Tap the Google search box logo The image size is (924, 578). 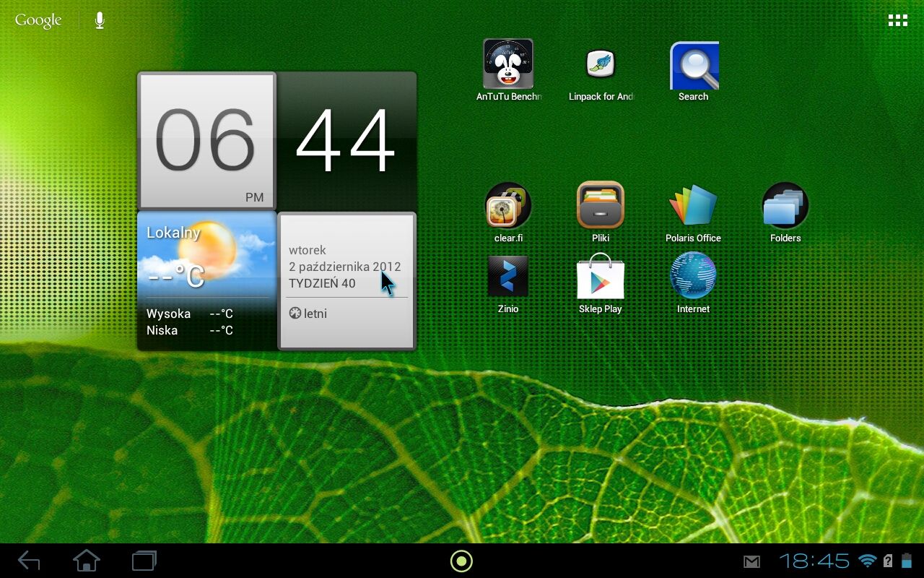[x=38, y=21]
